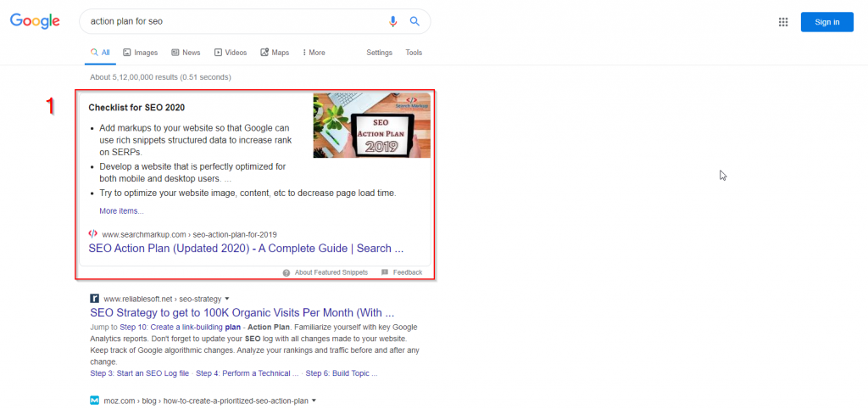Click the Feedback link
The width and height of the screenshot is (868, 409).
pos(408,272)
